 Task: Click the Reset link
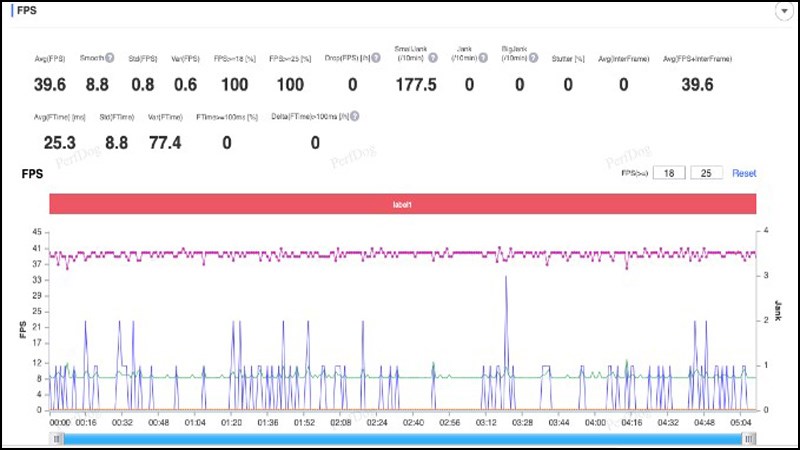pos(744,173)
